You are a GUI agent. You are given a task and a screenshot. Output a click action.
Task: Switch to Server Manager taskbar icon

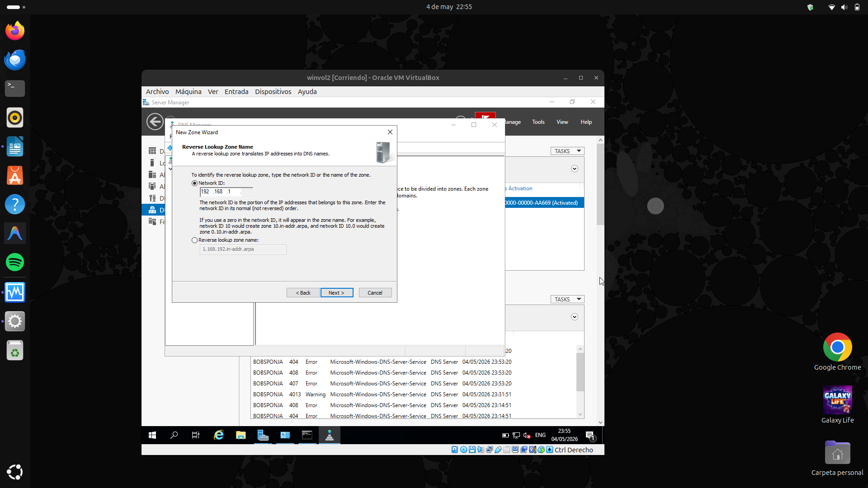(x=263, y=435)
